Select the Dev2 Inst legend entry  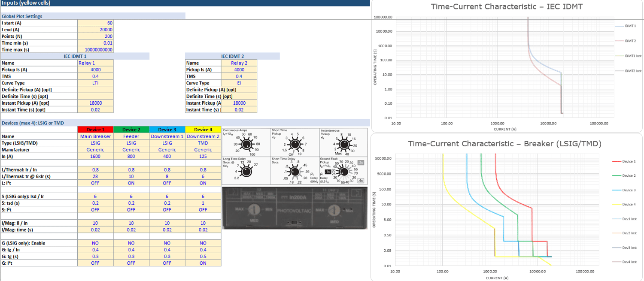[624, 233]
